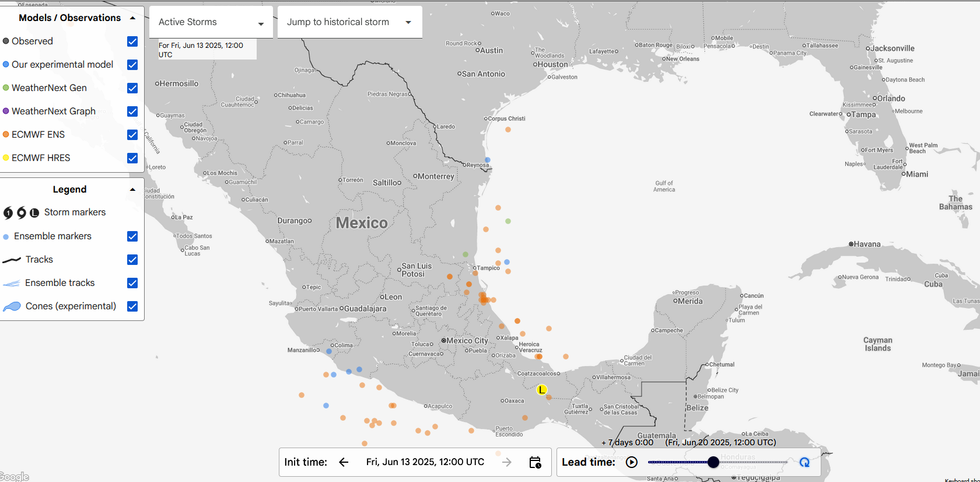980x482 pixels.
Task: Click the Ensemble markers legend dot
Action: point(6,236)
